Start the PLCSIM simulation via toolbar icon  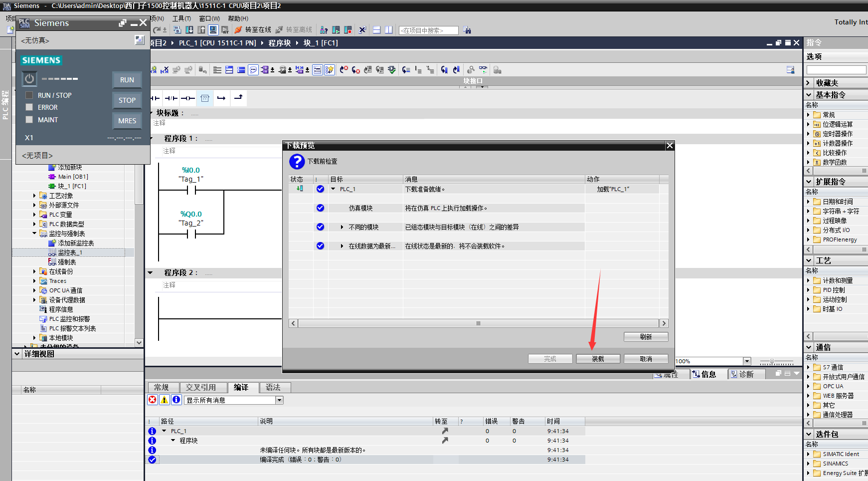(x=213, y=30)
